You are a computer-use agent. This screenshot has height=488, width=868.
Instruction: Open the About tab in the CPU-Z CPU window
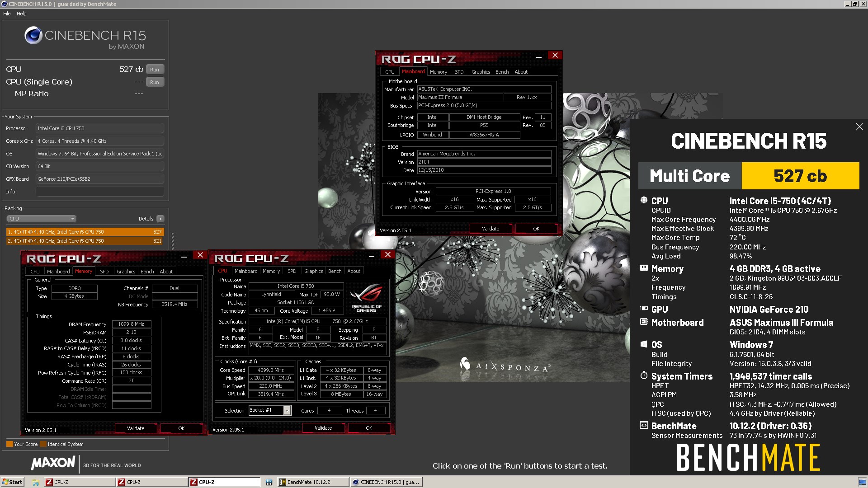(x=354, y=271)
